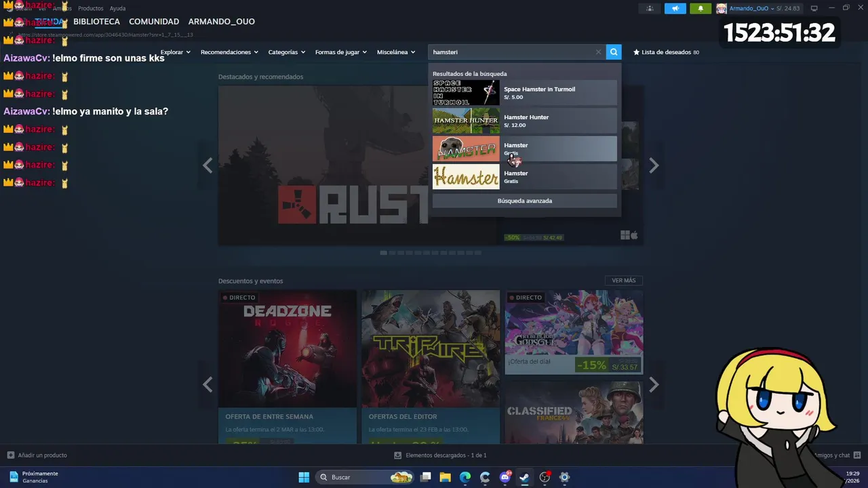Viewport: 868px width, 488px height.
Task: Click the blue search magnifier button
Action: click(614, 52)
